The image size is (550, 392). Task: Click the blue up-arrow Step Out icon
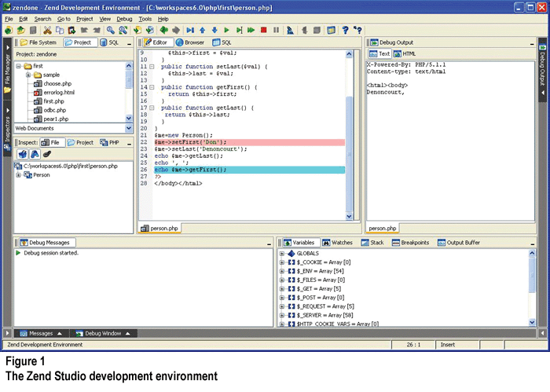[x=203, y=30]
